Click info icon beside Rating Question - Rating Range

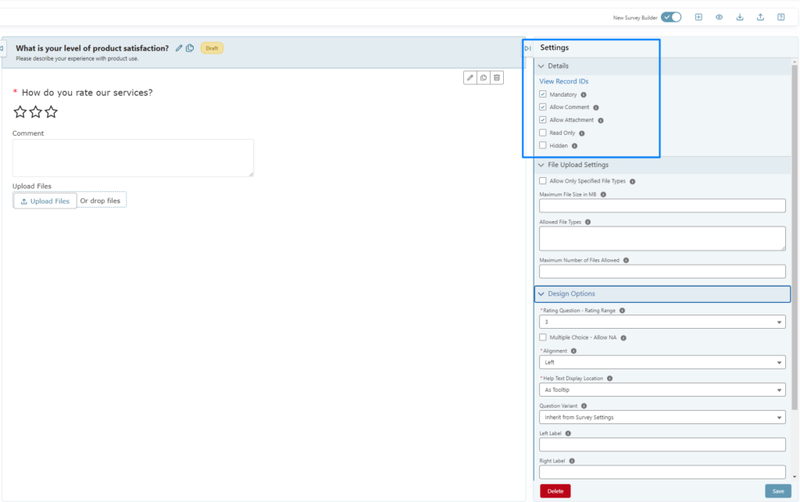(622, 310)
